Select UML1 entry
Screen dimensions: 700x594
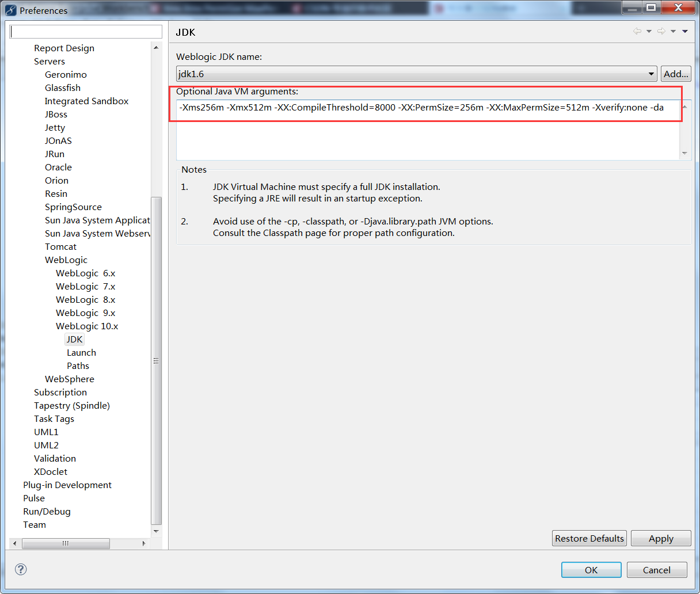click(x=46, y=432)
